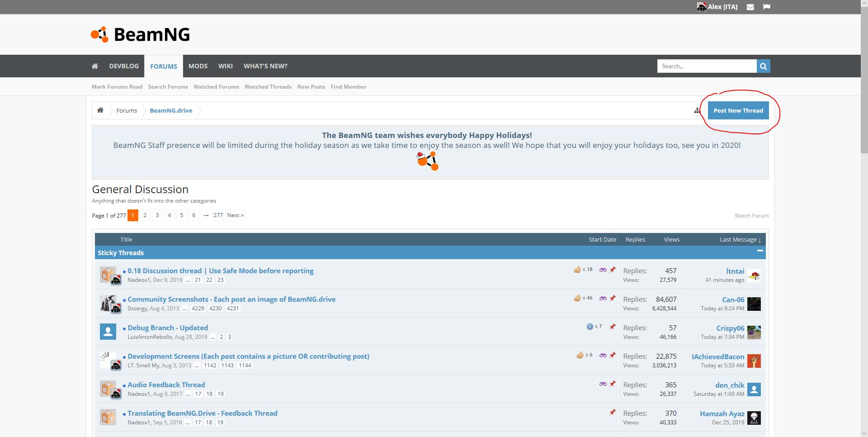
Task: Click Nadeox1 avatar on Audio Feedback Thread
Action: click(108, 389)
